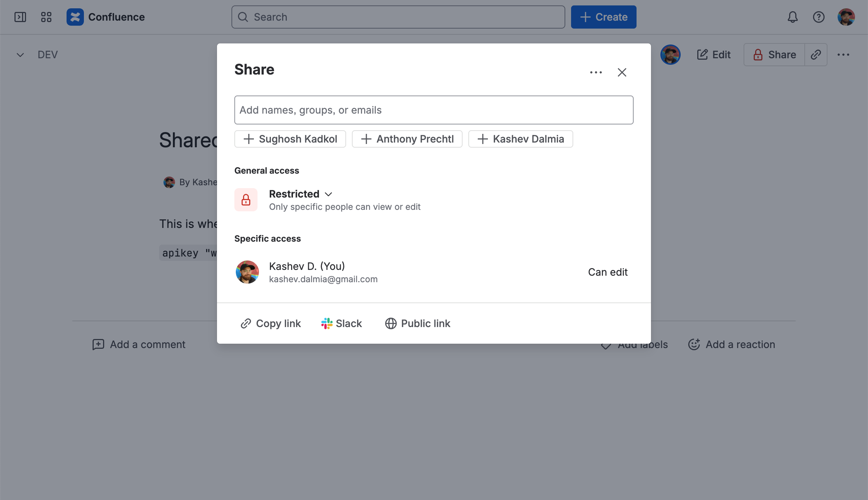Focus the Add names, groups, or emails field
Viewport: 868px width, 500px height.
click(x=434, y=110)
